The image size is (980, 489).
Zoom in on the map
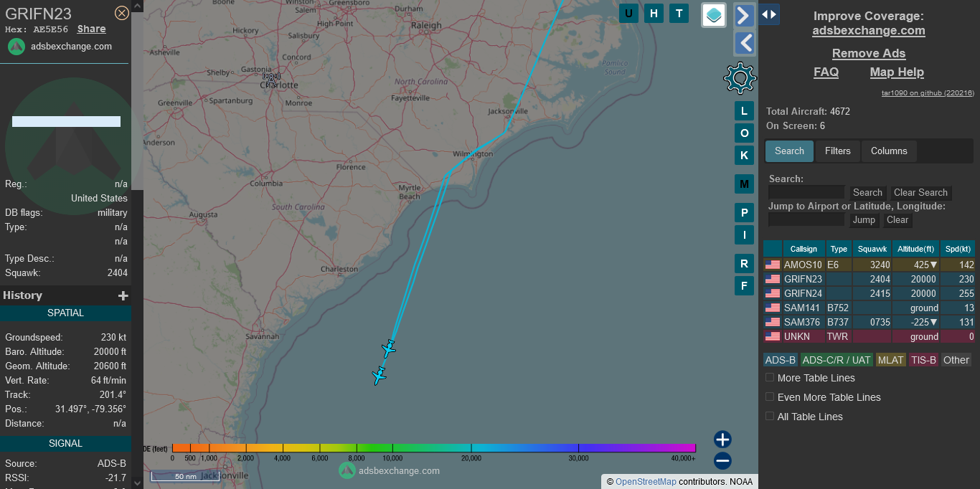coord(722,440)
